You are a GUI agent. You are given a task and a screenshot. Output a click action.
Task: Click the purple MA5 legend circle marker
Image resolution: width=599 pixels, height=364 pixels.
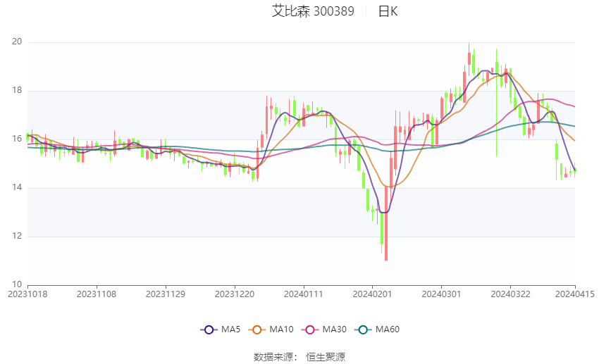208,330
